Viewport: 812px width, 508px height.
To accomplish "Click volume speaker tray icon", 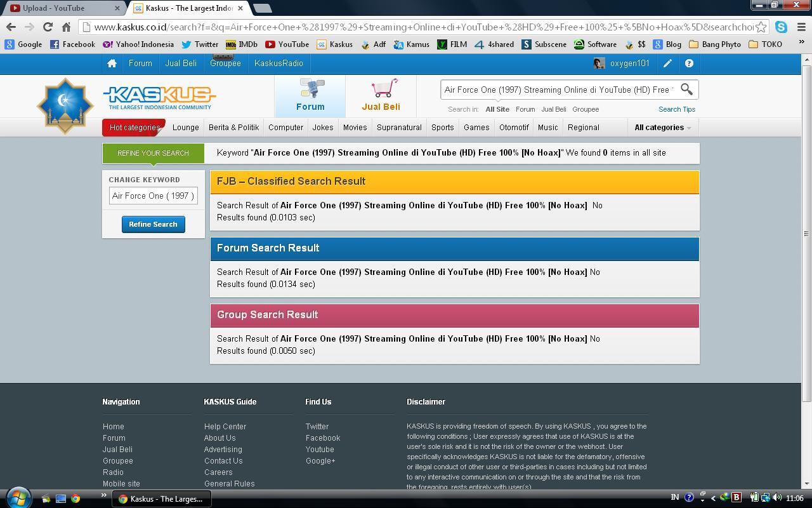I will pos(777,498).
